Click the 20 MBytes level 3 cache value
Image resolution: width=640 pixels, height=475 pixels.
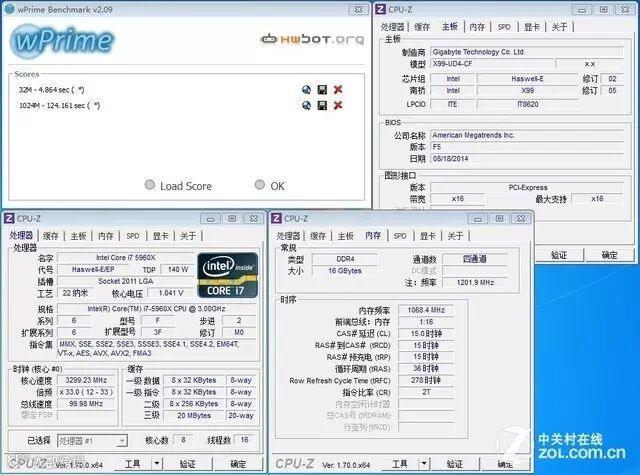(x=194, y=415)
